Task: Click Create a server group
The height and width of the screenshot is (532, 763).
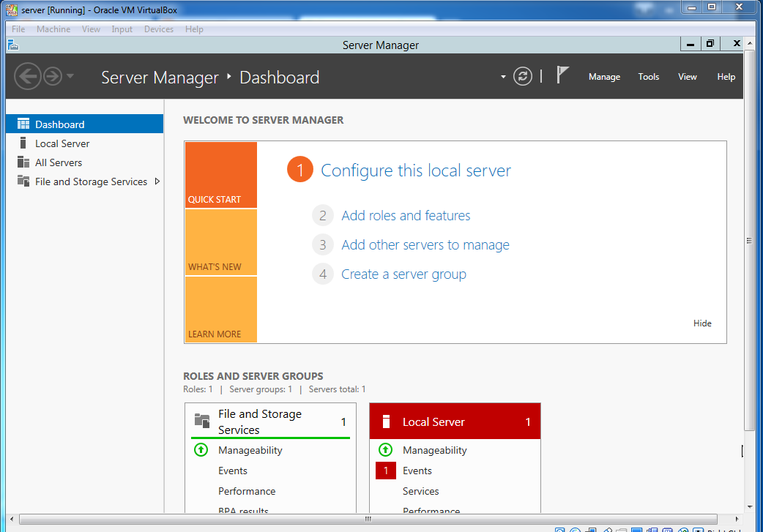Action: [x=403, y=274]
